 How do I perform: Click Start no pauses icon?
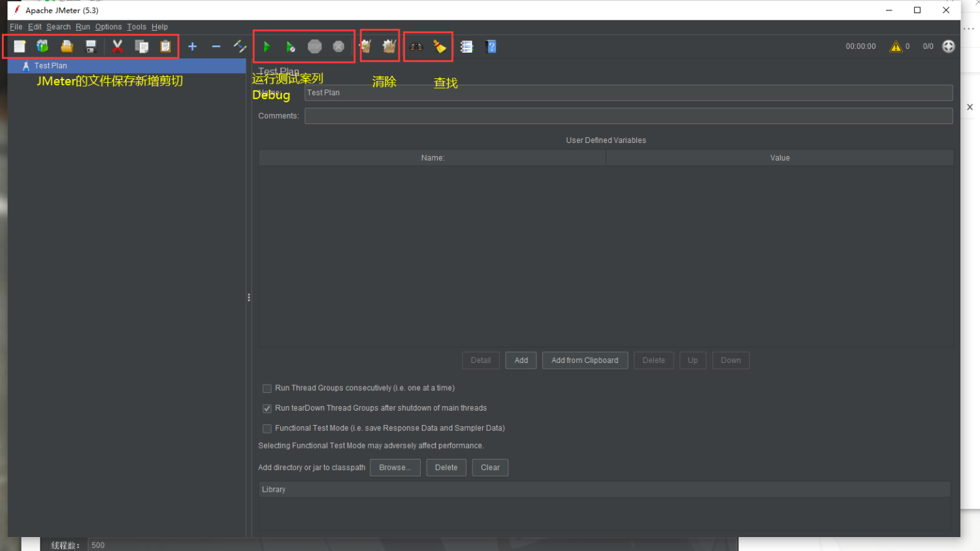click(291, 46)
